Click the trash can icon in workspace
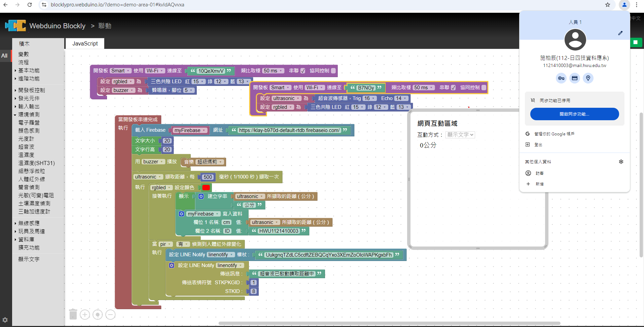 [73, 314]
